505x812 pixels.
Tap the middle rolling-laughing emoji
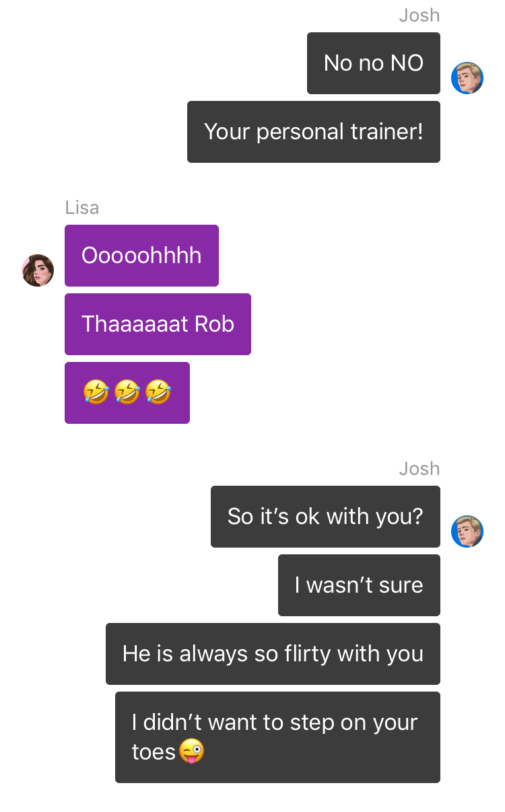(x=127, y=392)
